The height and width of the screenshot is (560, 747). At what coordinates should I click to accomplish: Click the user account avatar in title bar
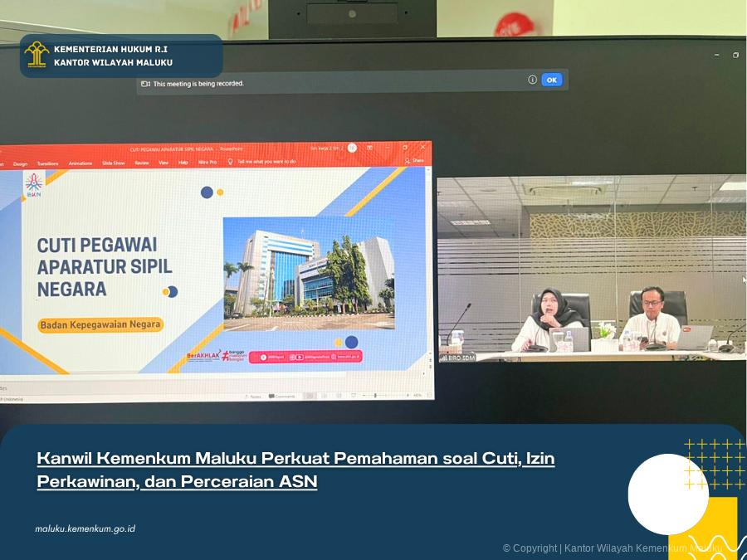(x=352, y=148)
